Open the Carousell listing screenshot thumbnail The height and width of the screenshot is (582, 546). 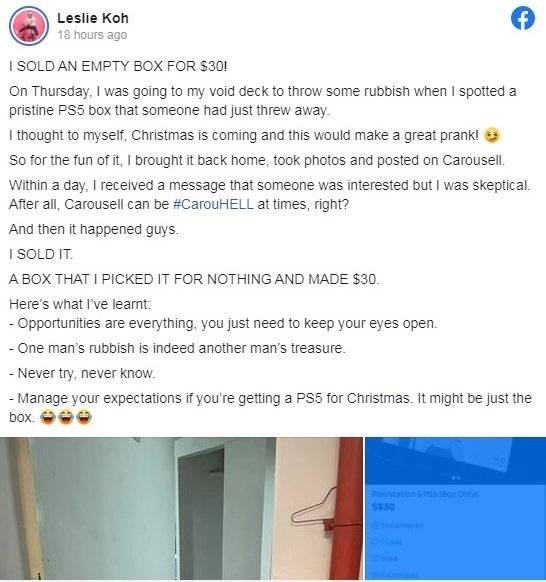456,509
